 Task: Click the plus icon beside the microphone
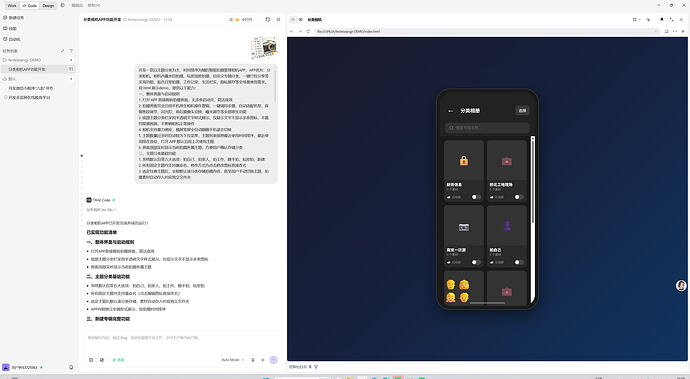coord(263,360)
